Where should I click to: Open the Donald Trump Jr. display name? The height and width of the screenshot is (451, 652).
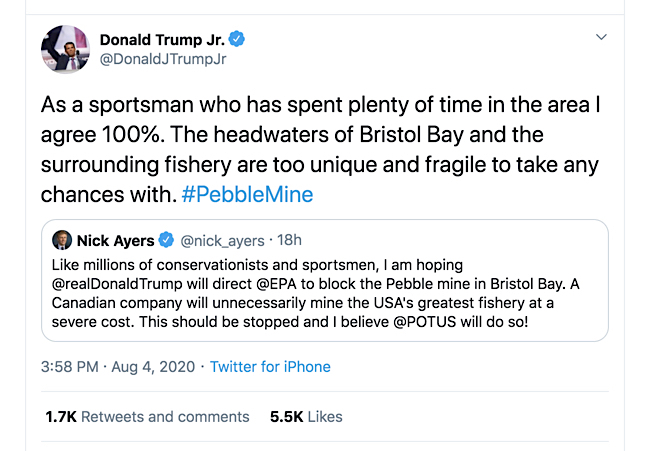pos(162,40)
